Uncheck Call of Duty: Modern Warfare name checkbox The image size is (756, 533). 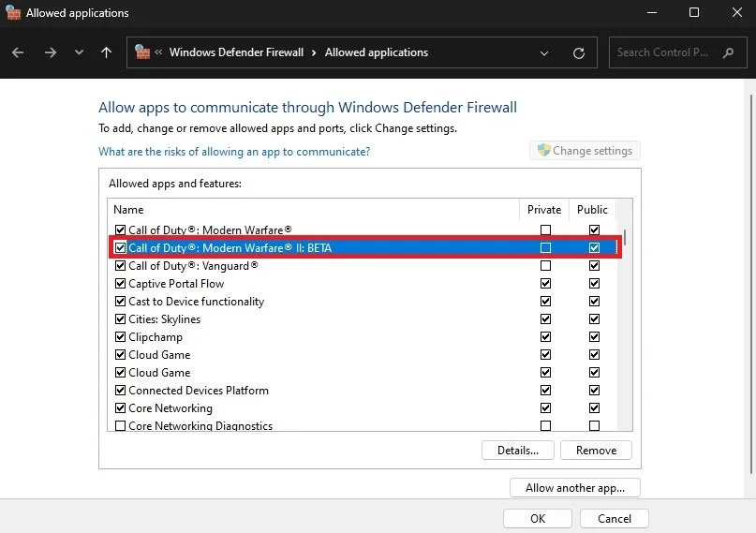(x=121, y=229)
